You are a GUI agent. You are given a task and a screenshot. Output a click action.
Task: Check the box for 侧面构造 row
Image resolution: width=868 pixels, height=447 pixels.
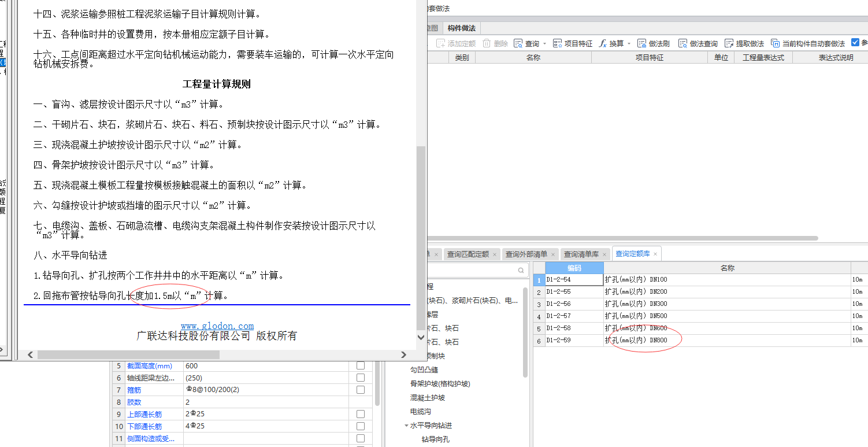pos(361,438)
